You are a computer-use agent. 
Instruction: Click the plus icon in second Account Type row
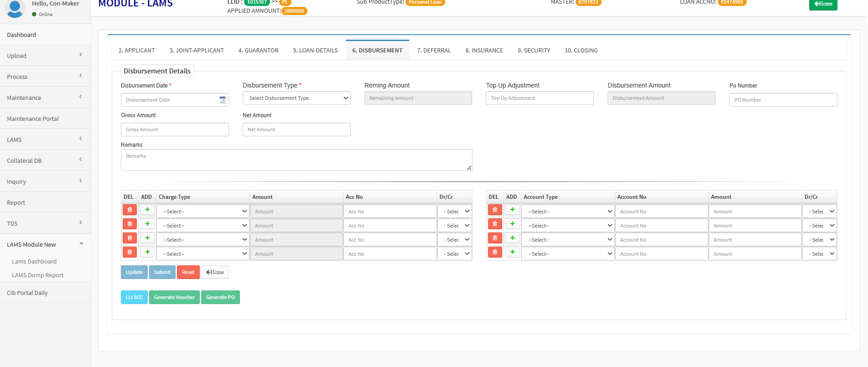(512, 224)
